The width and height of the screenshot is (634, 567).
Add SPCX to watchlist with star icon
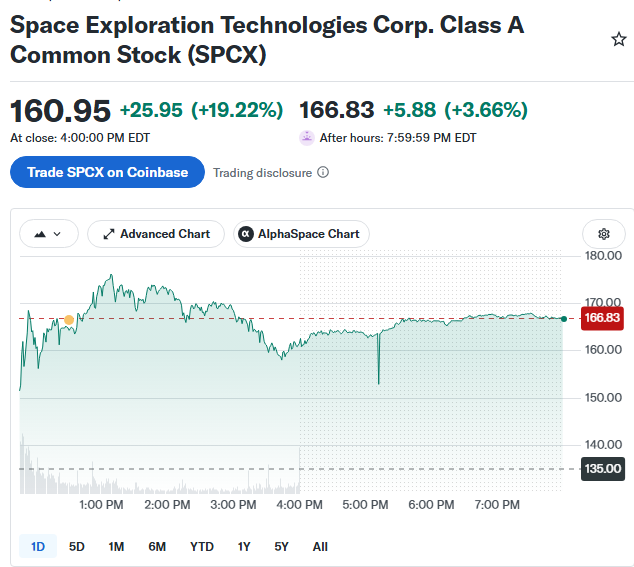point(618,39)
